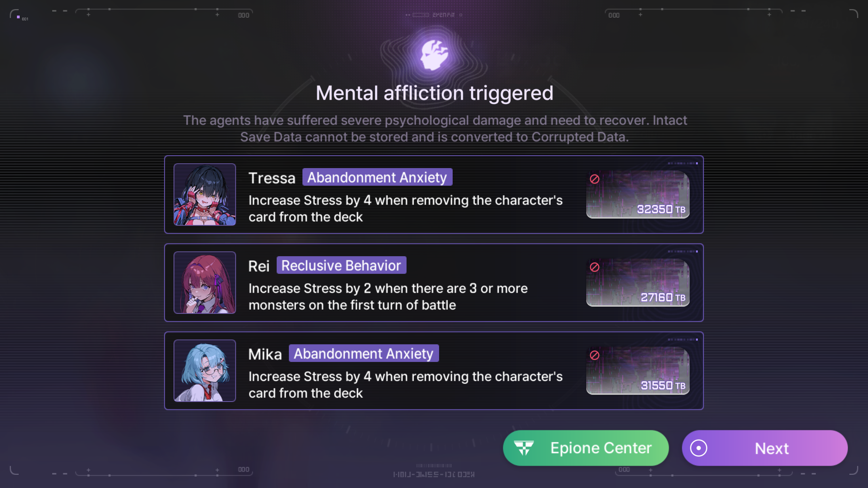The width and height of the screenshot is (868, 488).
Task: Click the 27160 TB corrupted data card
Action: pyautogui.click(x=638, y=283)
